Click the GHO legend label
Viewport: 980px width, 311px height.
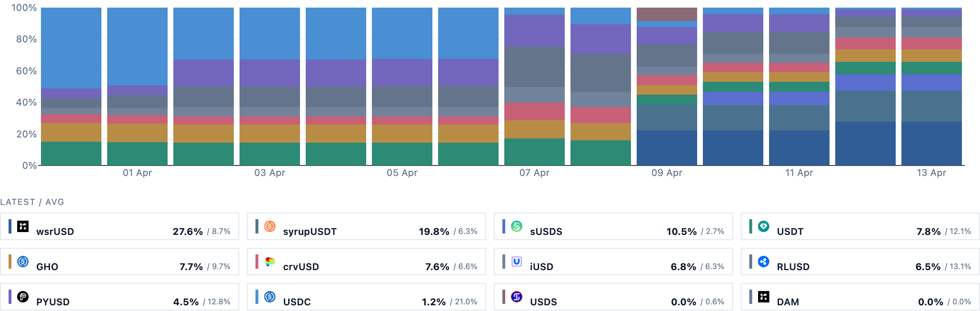pyautogui.click(x=47, y=267)
